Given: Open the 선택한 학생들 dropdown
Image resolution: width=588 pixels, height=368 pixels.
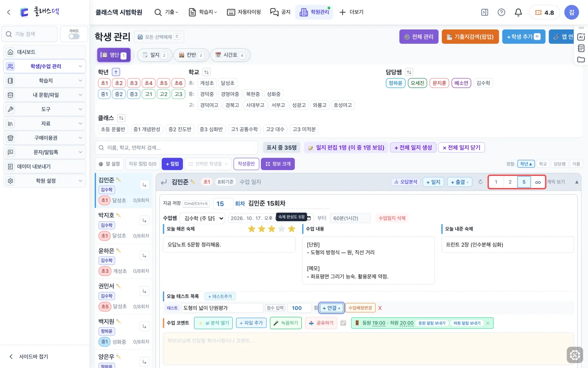Looking at the screenshot, I should pyautogui.click(x=208, y=164).
